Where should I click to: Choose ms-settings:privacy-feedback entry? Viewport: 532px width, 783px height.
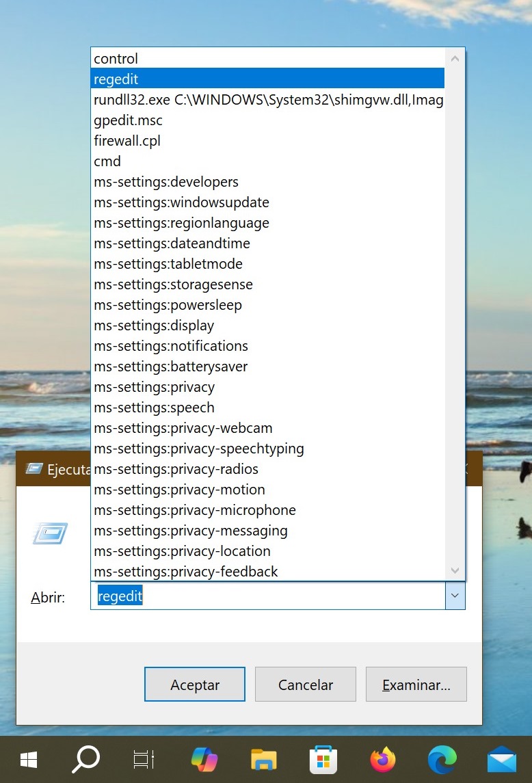268,570
